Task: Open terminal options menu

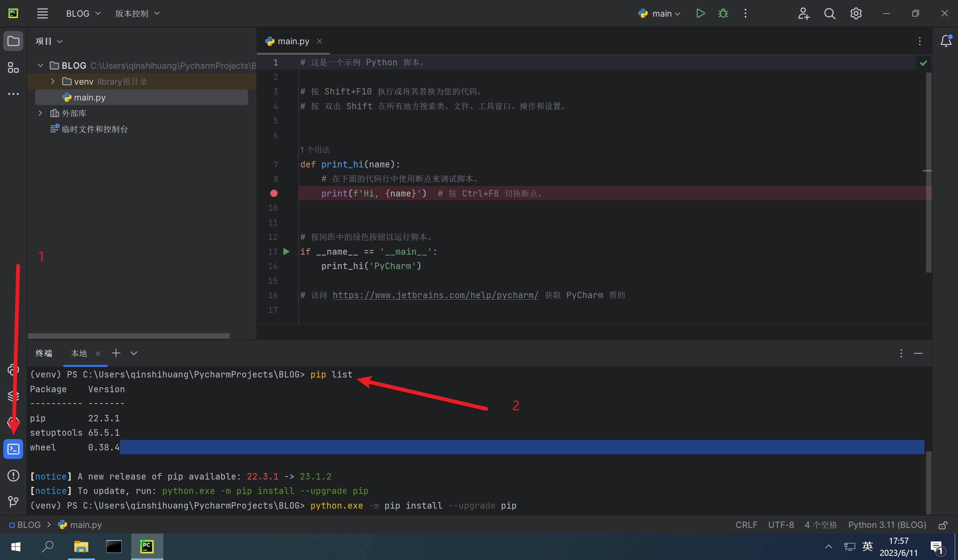Action: pos(901,353)
